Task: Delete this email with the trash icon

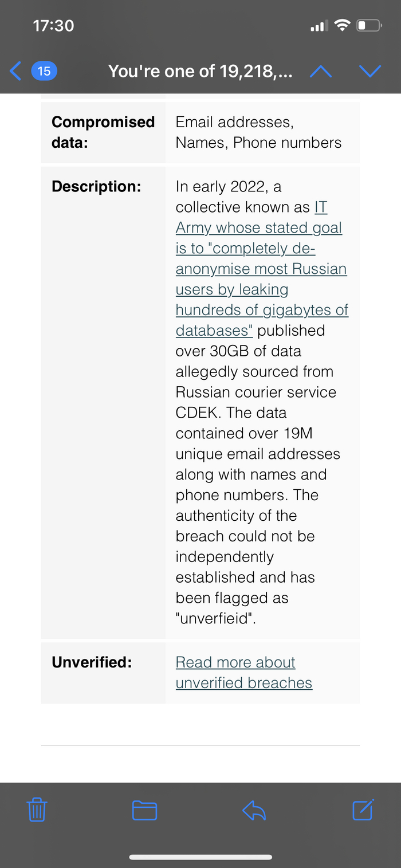Action: [37, 810]
